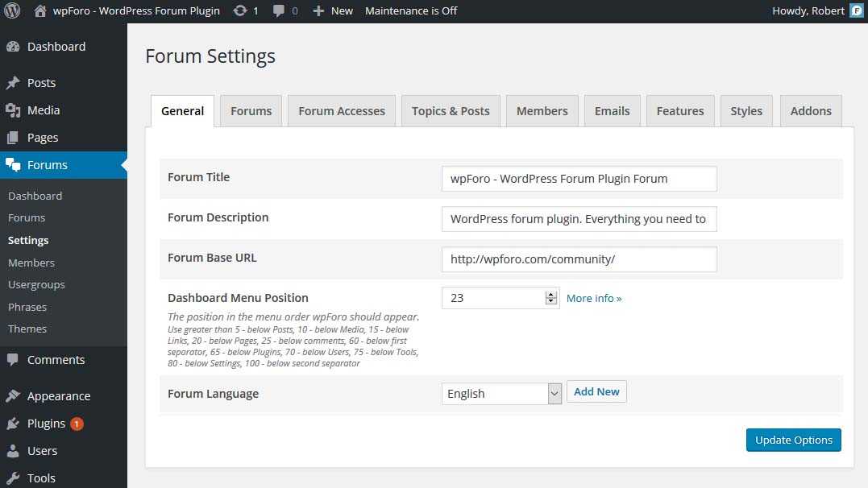Click Maintenance is Off in admin bar

click(x=411, y=10)
